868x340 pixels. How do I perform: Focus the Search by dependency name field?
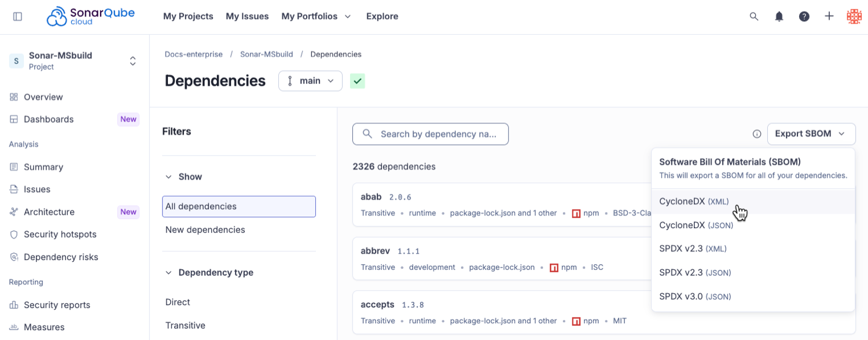coord(431,134)
